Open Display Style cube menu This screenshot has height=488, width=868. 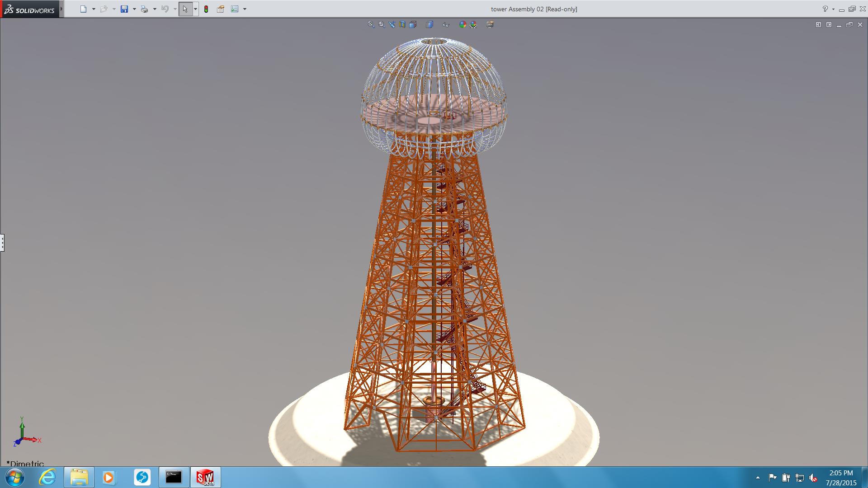429,25
